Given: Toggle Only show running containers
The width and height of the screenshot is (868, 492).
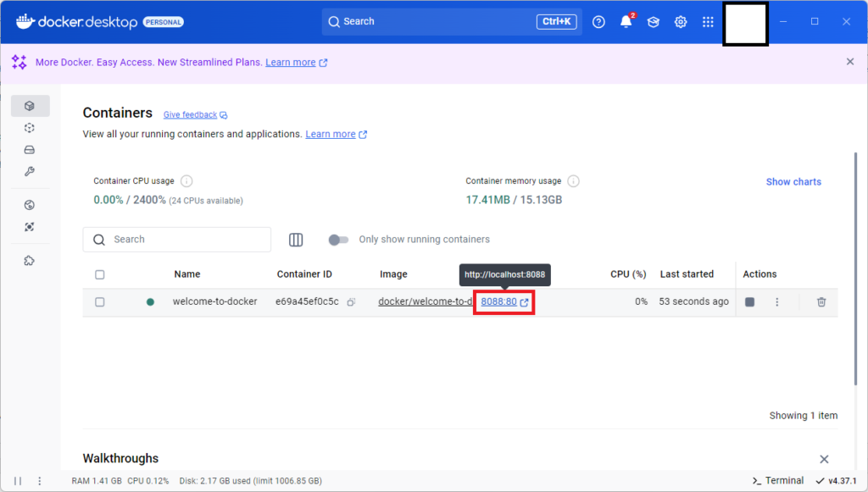Looking at the screenshot, I should [338, 240].
